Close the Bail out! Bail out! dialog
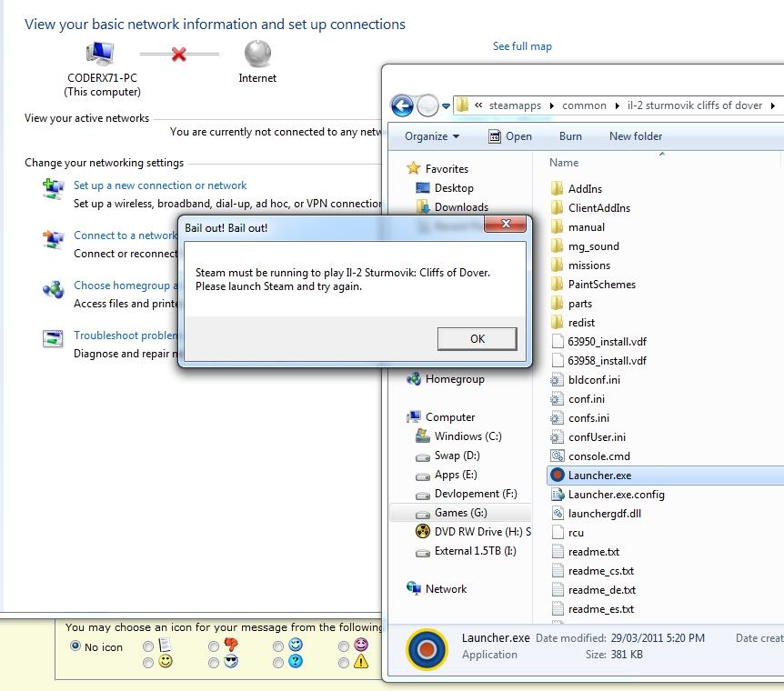Image resolution: width=784 pixels, height=691 pixels. pos(506,224)
